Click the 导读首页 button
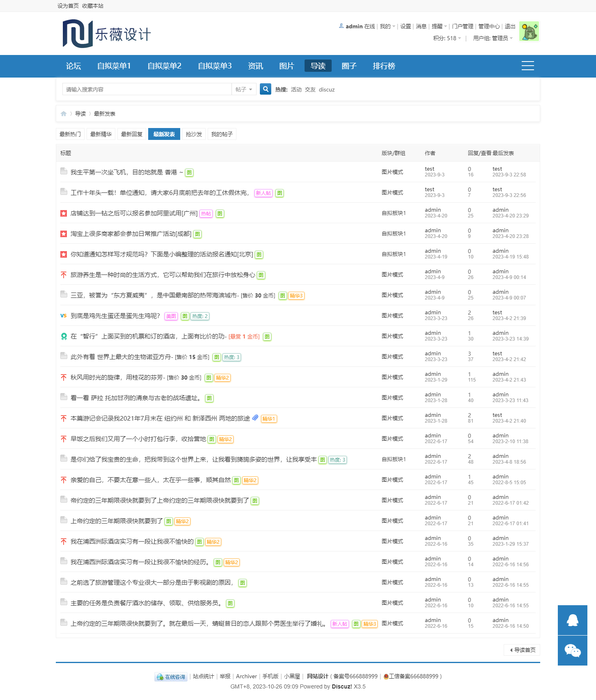This screenshot has width=596, height=700. tap(522, 650)
